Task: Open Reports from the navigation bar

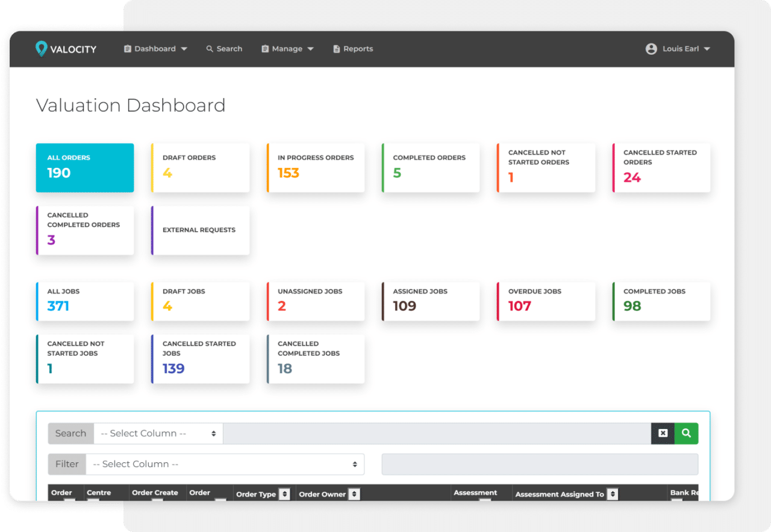Action: (358, 49)
